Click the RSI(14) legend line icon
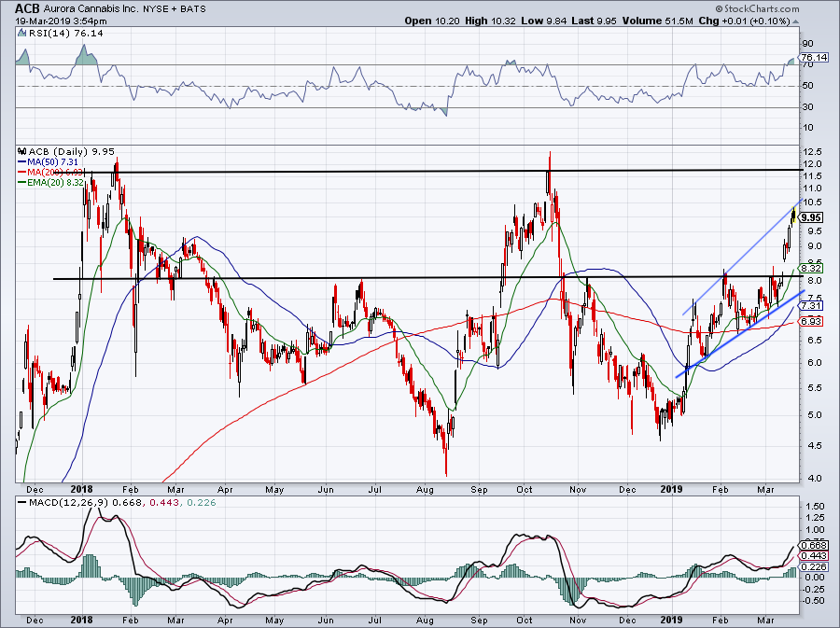Screen dimensions: 840x628 pos(21,33)
